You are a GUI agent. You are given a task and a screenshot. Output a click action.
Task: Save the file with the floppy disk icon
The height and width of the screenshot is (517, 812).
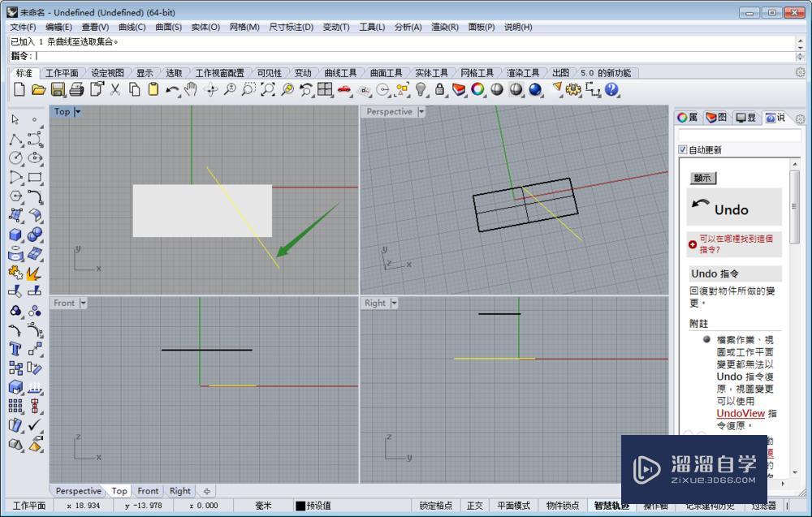[x=58, y=89]
